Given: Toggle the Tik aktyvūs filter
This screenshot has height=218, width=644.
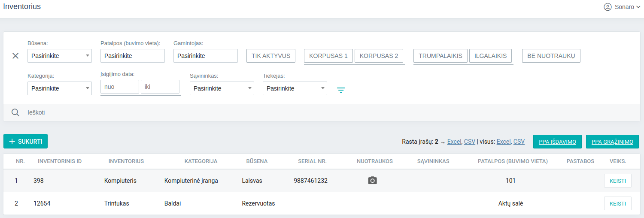Looking at the screenshot, I should point(271,56).
